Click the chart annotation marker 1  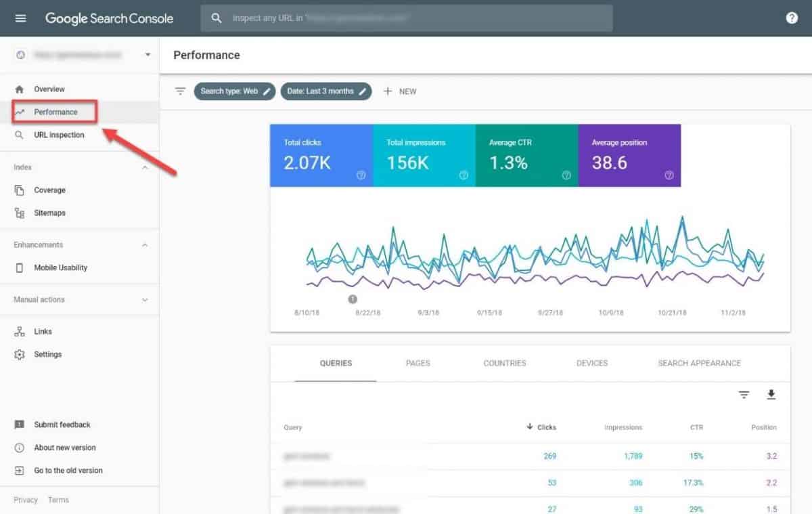tap(353, 299)
